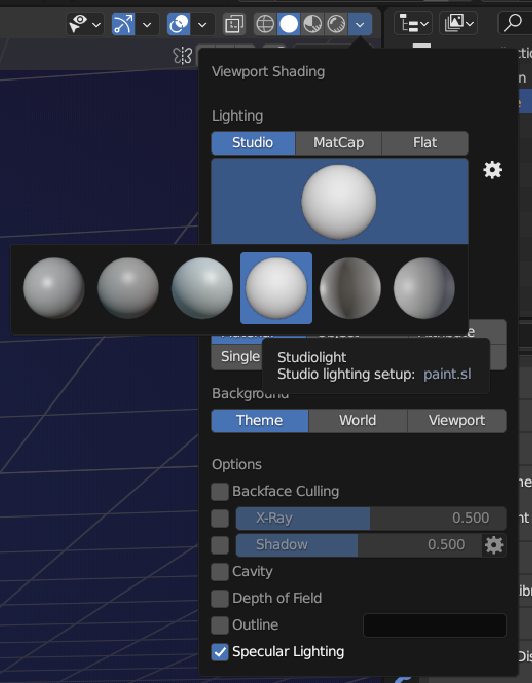Select the MatCap lighting tab
Viewport: 532px width, 683px height.
click(339, 143)
